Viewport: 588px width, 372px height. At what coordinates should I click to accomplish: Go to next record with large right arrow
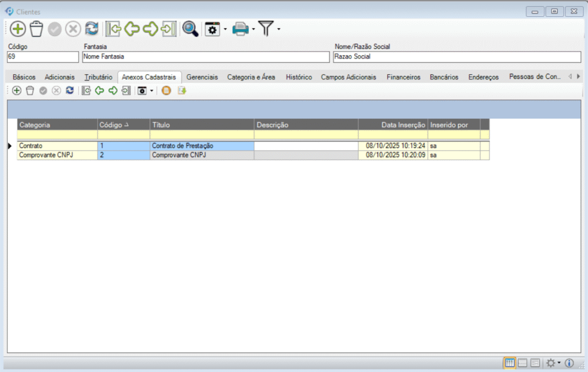click(150, 29)
